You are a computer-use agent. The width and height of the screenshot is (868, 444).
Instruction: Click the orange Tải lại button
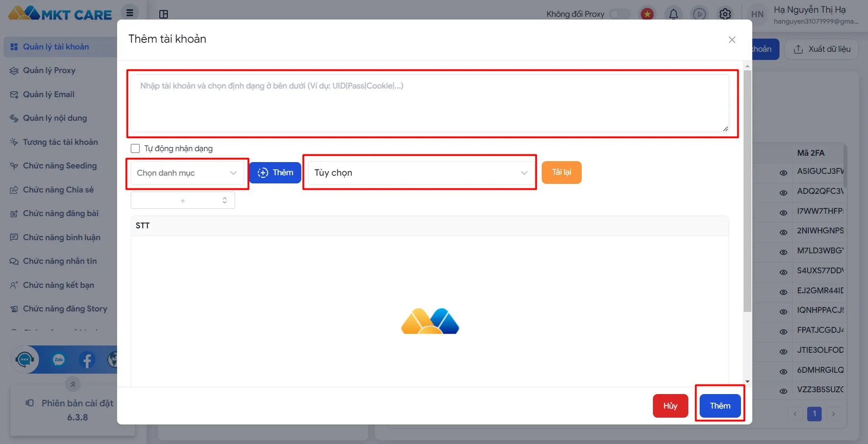561,173
